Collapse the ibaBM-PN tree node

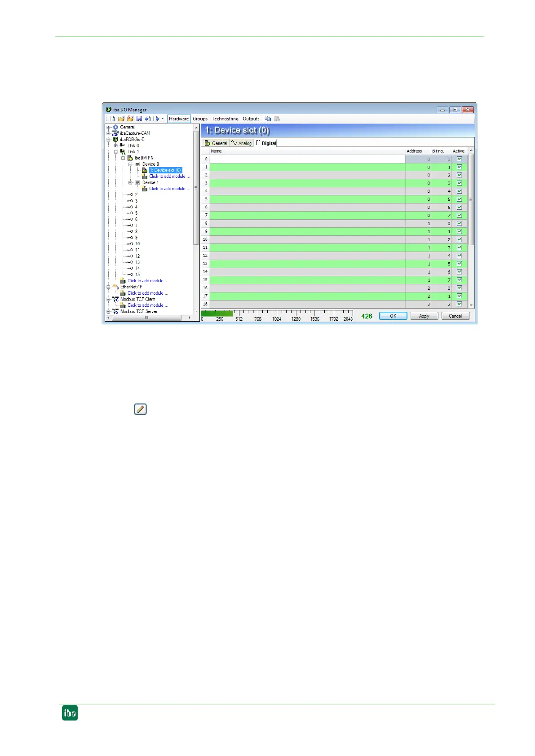(123, 158)
